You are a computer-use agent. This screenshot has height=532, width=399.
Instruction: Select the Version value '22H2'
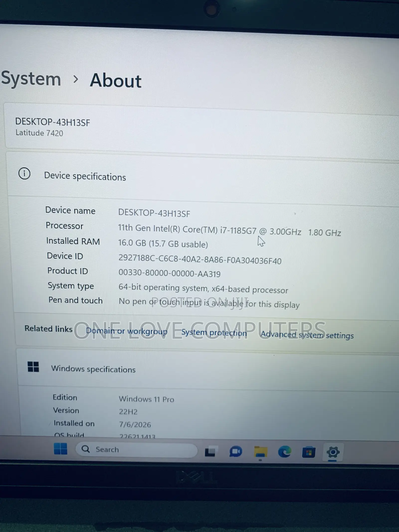pyautogui.click(x=128, y=412)
